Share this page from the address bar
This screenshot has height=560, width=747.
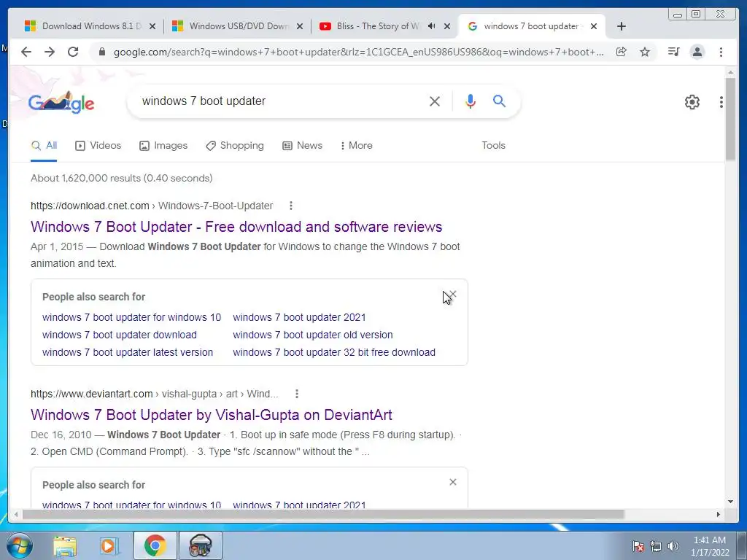622,52
